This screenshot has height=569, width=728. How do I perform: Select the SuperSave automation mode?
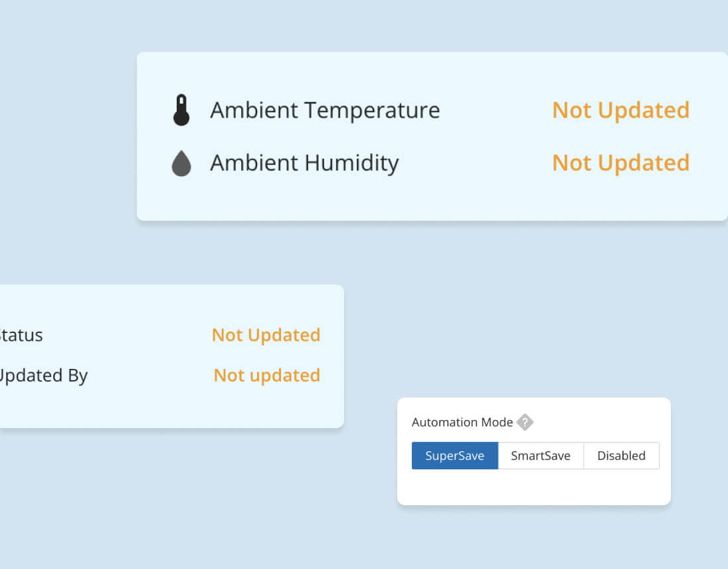(454, 455)
